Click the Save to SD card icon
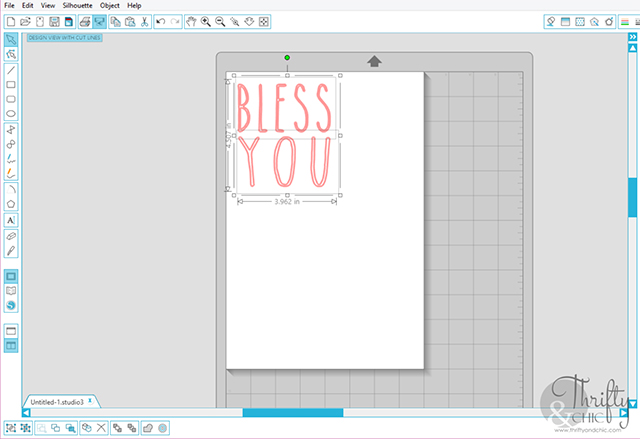 (x=69, y=22)
